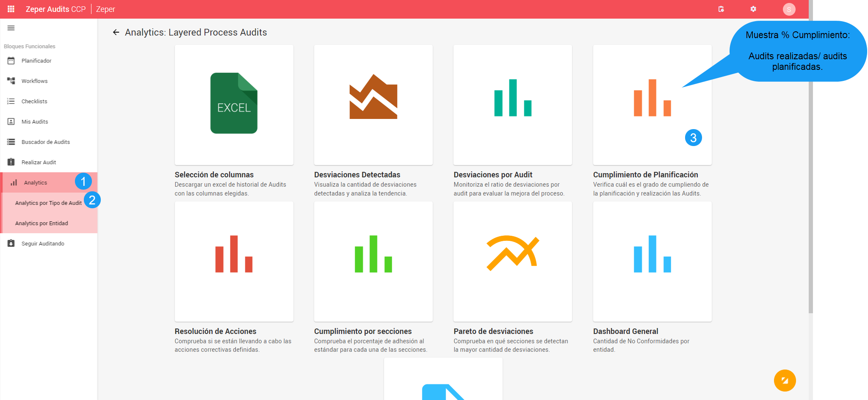Click the Dashboard General title
The width and height of the screenshot is (868, 400).
point(625,331)
